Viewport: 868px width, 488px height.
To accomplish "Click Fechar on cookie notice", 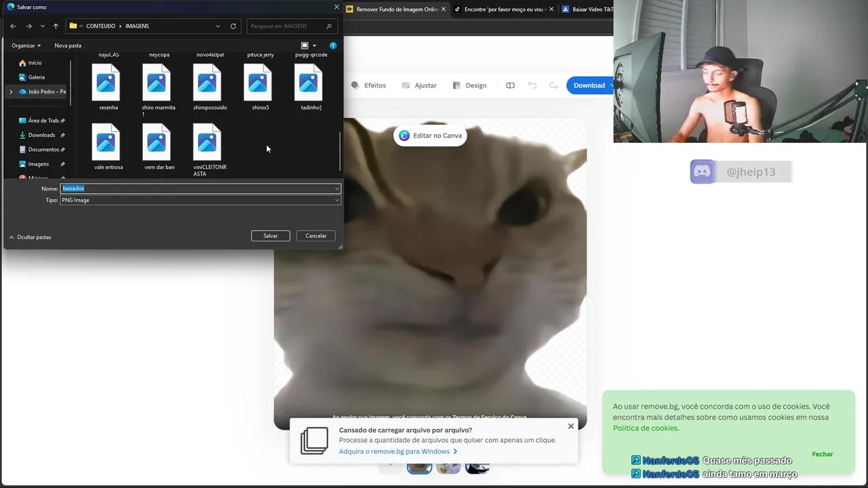I will click(x=823, y=454).
